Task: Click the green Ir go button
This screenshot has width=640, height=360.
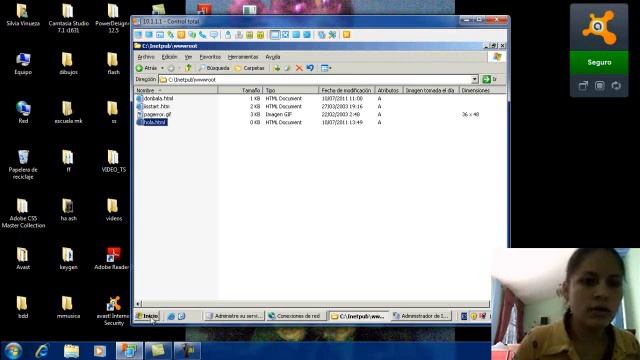Action: [490, 79]
